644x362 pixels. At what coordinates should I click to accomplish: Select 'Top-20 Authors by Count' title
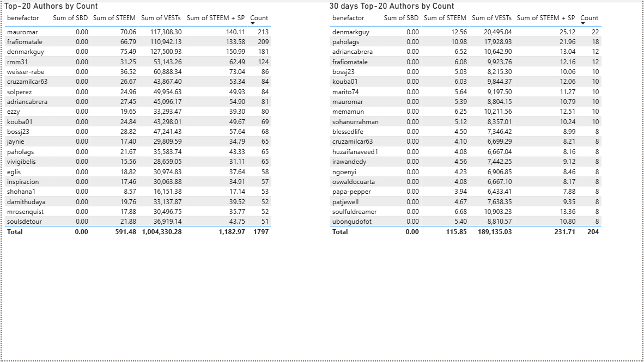51,6
